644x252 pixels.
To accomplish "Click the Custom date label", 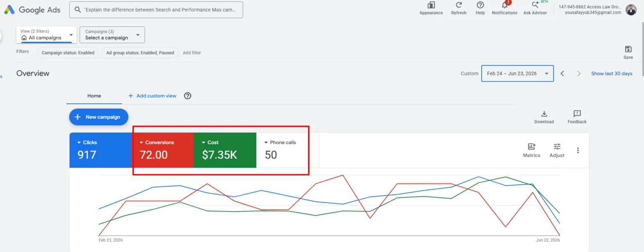I will (469, 73).
